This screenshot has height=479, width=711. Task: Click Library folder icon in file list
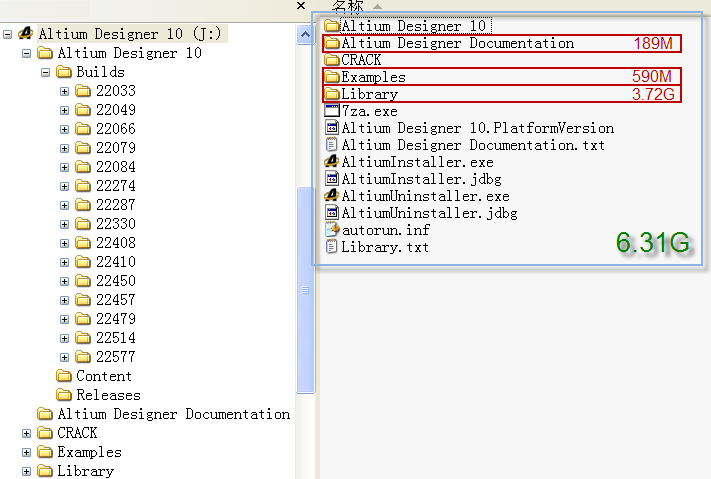pos(332,93)
